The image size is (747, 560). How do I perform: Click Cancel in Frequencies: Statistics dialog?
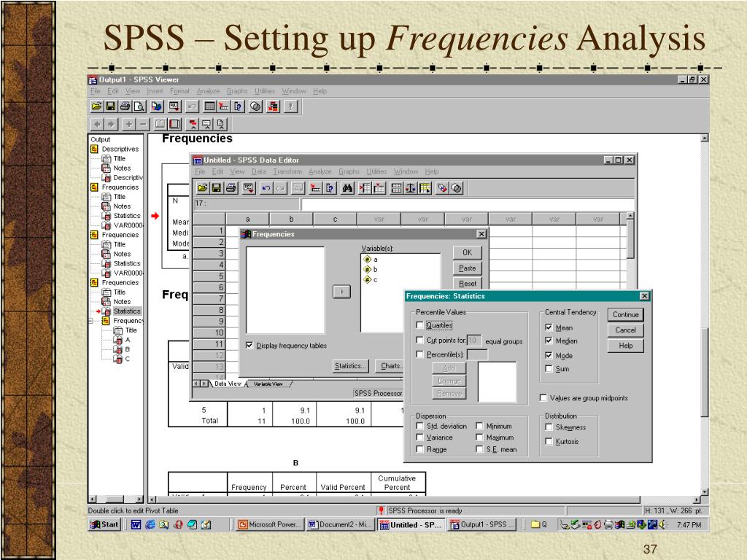[625, 330]
